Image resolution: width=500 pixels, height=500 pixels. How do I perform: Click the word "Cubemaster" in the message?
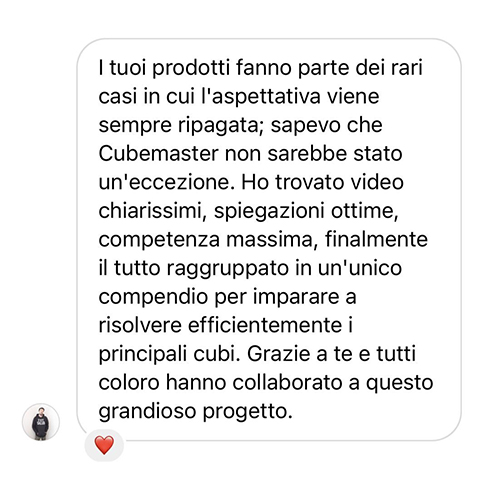tap(159, 154)
